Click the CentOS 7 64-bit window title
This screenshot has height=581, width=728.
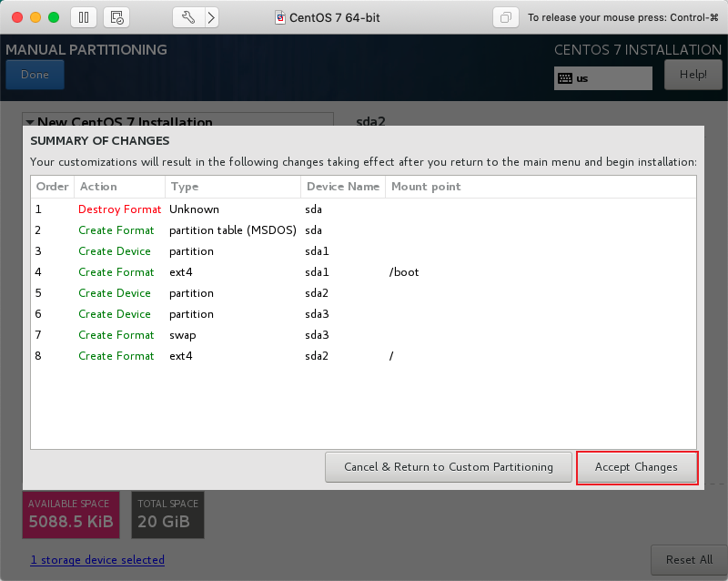334,17
